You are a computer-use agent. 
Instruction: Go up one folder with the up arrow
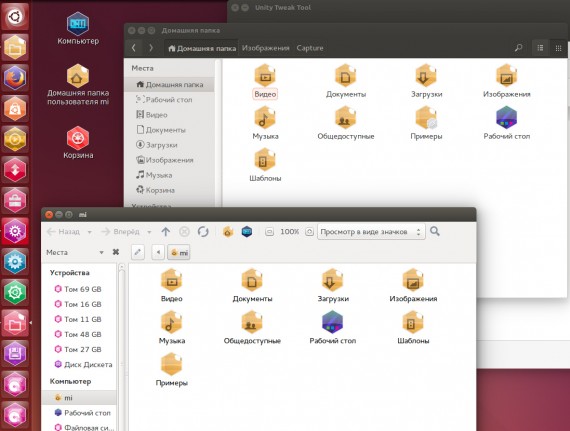(166, 231)
